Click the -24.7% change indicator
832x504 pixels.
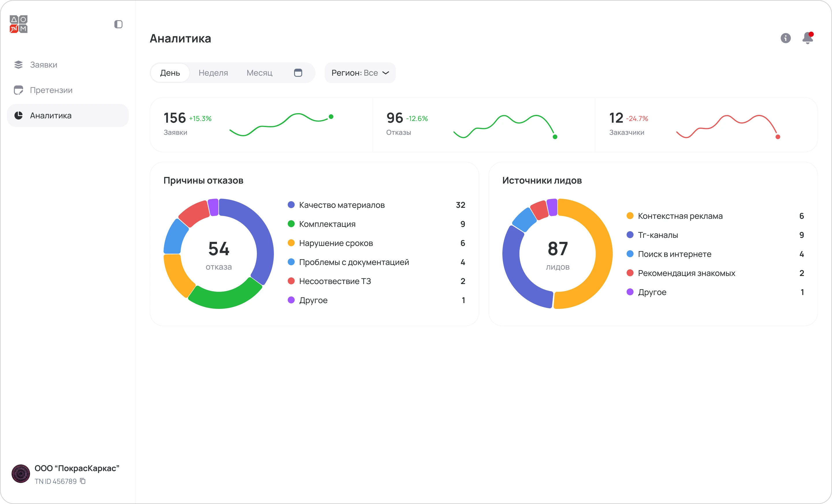click(637, 118)
